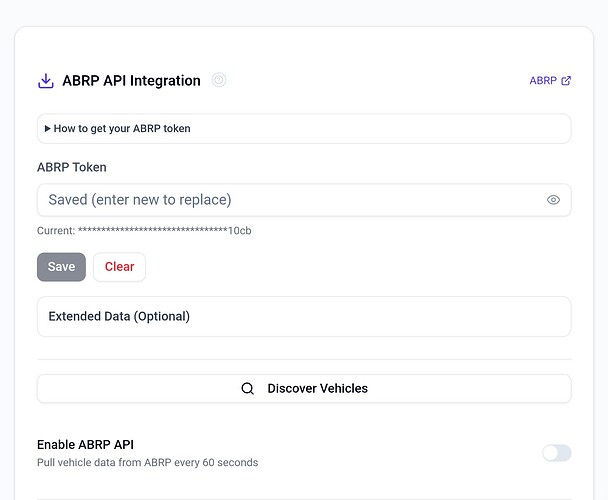This screenshot has height=500, width=608.
Task: Enable the ABRP API toggle switch
Action: tap(557, 453)
